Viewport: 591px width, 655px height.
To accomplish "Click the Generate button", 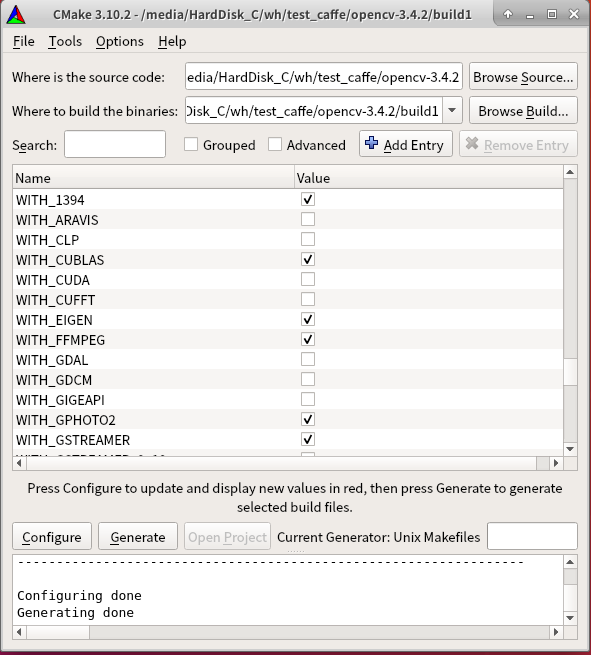I will (138, 536).
